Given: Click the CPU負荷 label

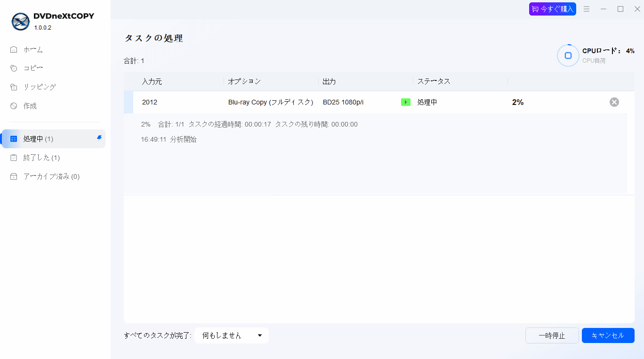Looking at the screenshot, I should [594, 61].
